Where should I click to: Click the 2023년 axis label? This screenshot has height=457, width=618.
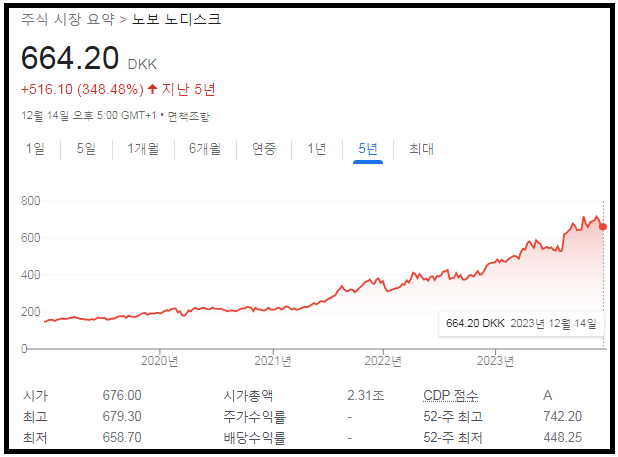pyautogui.click(x=495, y=361)
